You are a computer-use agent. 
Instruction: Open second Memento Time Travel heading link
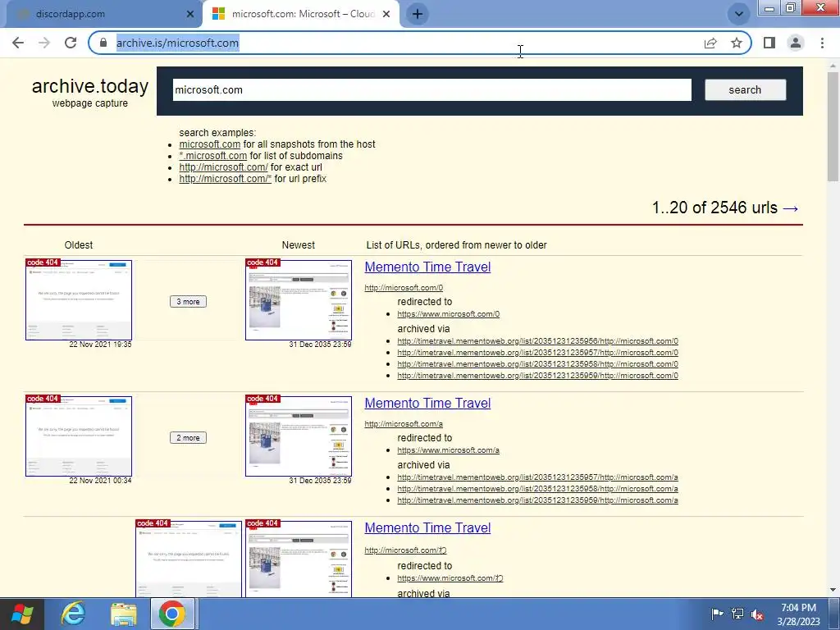[x=427, y=403]
